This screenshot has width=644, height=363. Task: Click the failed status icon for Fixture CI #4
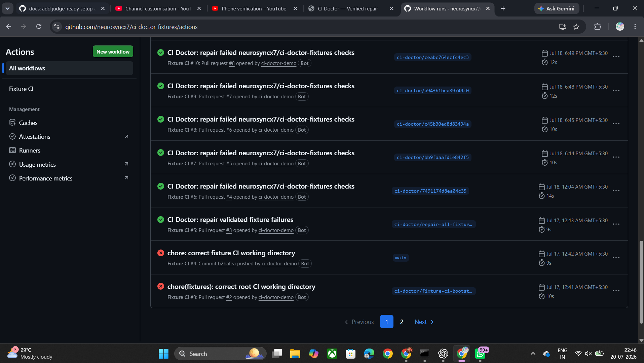[161, 253]
